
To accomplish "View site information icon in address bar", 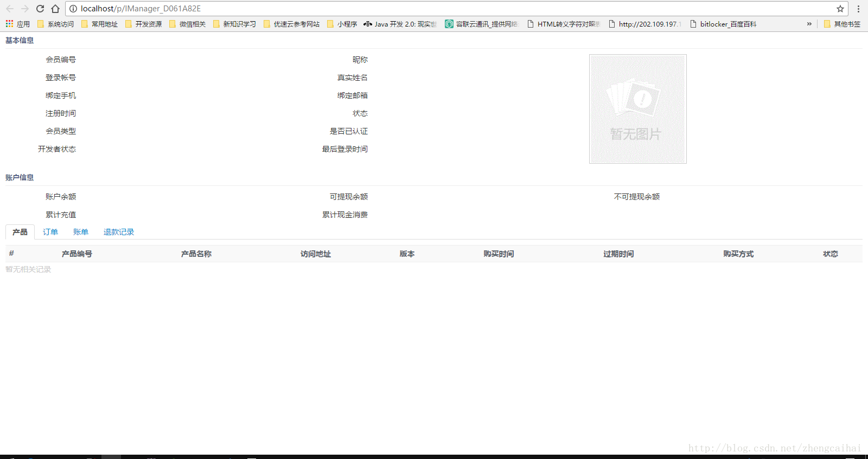I will pyautogui.click(x=73, y=9).
